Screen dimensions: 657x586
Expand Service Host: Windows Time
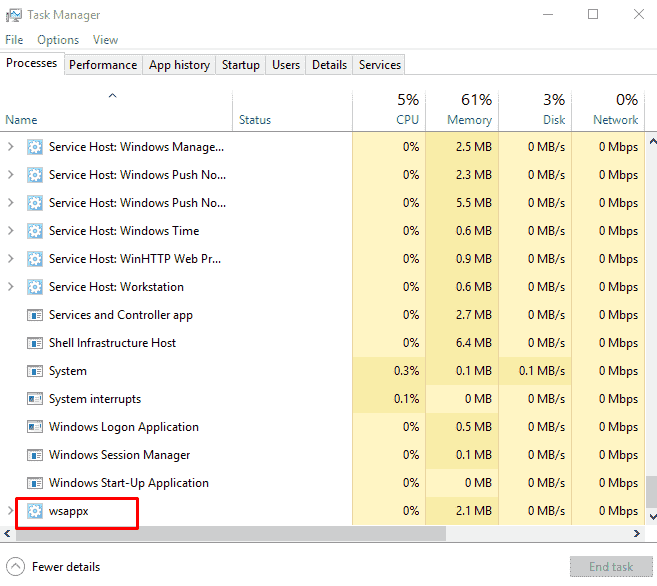coord(11,230)
